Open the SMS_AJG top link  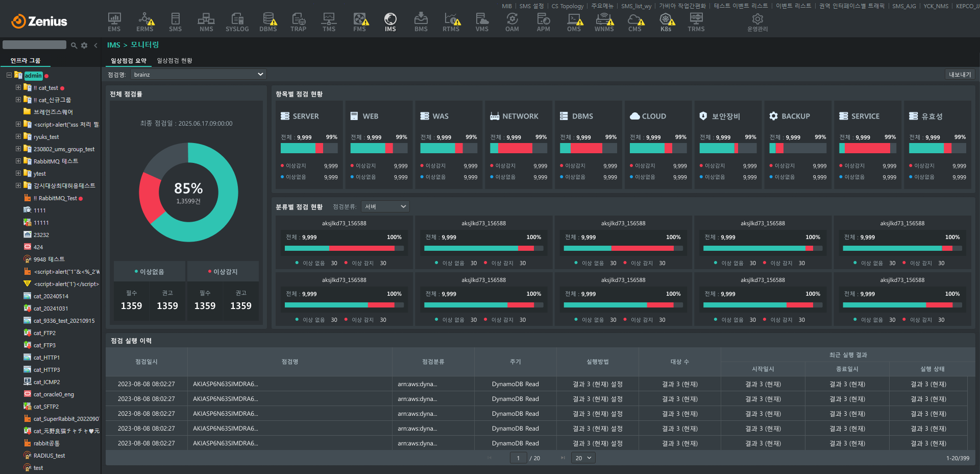point(904,6)
